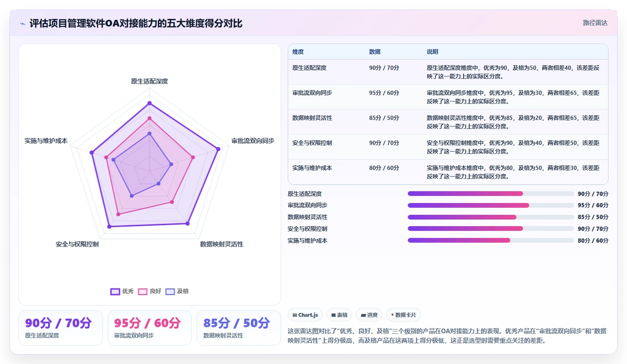Image resolution: width=627 pixels, height=364 pixels.
Task: Click the 实施与维护成本 progress bar
Action: coord(491,240)
